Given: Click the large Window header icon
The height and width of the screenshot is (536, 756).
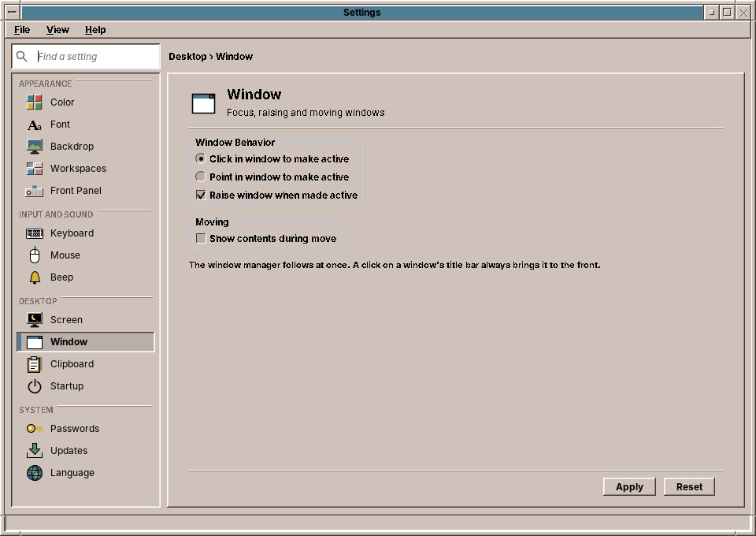Looking at the screenshot, I should pos(203,103).
